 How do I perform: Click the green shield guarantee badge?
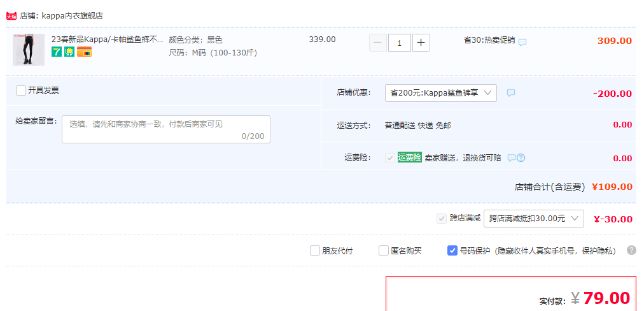coord(69,52)
